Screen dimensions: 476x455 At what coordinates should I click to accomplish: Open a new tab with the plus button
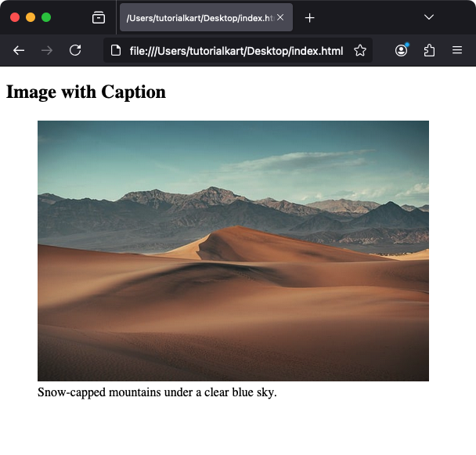[310, 17]
